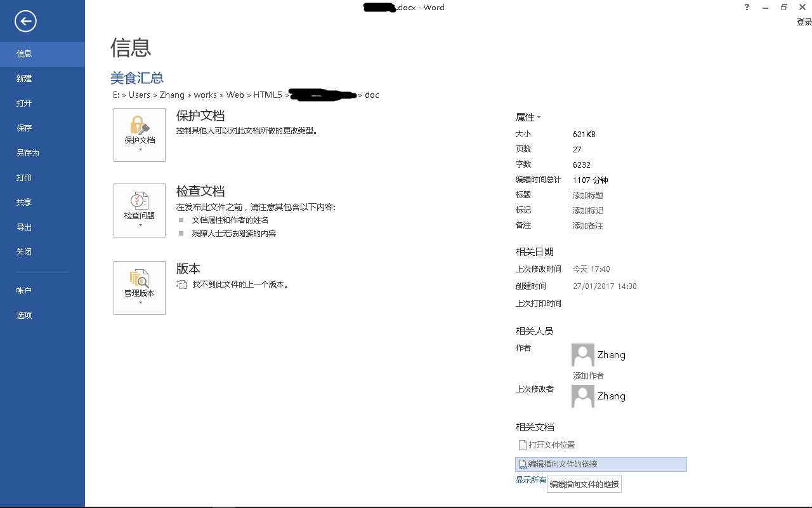
Task: Click the Zhang author avatar under 作者
Action: 583,355
